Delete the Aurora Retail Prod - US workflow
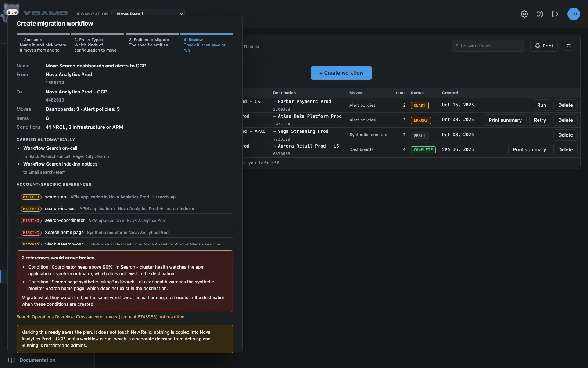This screenshot has height=368, width=588. pos(566,149)
